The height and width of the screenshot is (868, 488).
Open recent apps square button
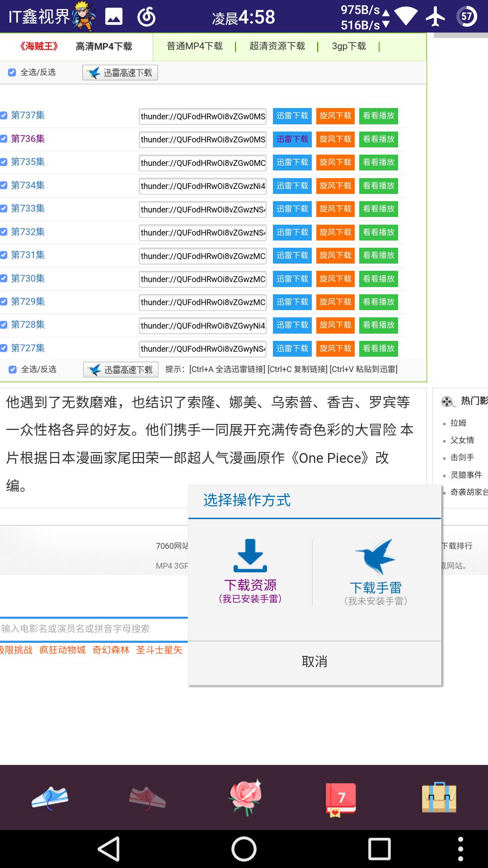click(x=379, y=849)
